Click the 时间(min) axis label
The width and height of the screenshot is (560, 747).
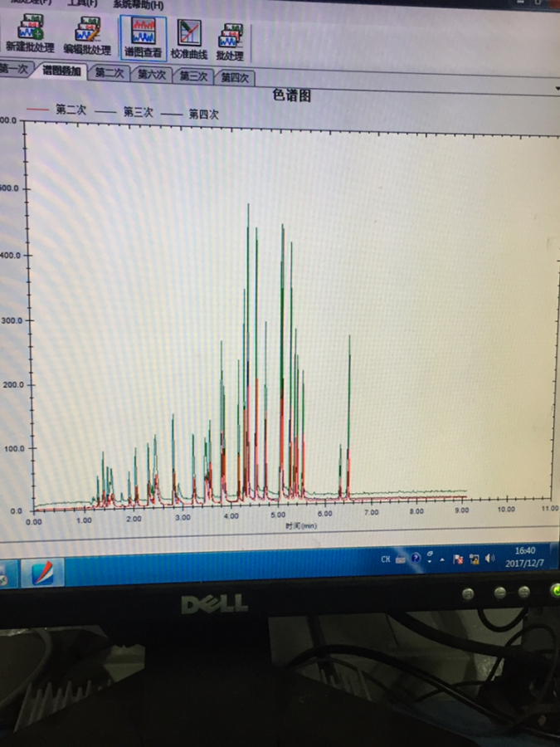point(301,525)
